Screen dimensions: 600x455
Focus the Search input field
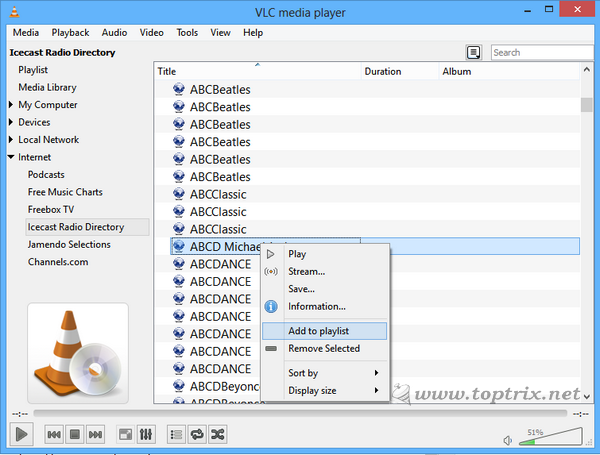pos(542,52)
